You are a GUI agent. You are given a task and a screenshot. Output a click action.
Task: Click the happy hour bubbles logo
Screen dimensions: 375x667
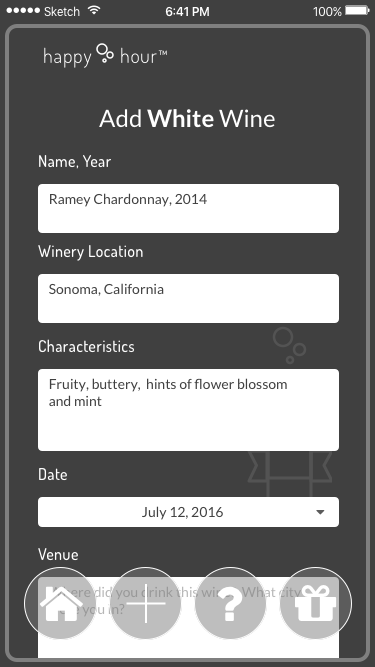(x=105, y=53)
